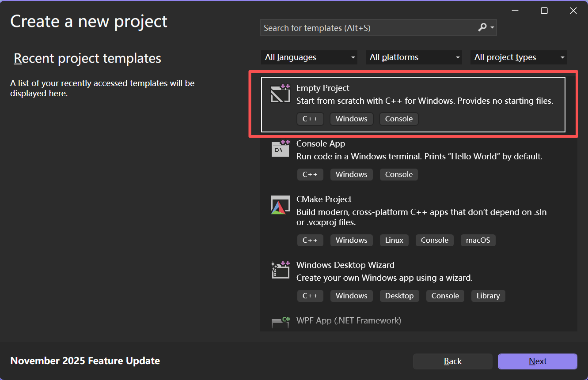The height and width of the screenshot is (380, 588).
Task: Click the Library tag under Windows Desktop Wizard
Action: (x=488, y=296)
